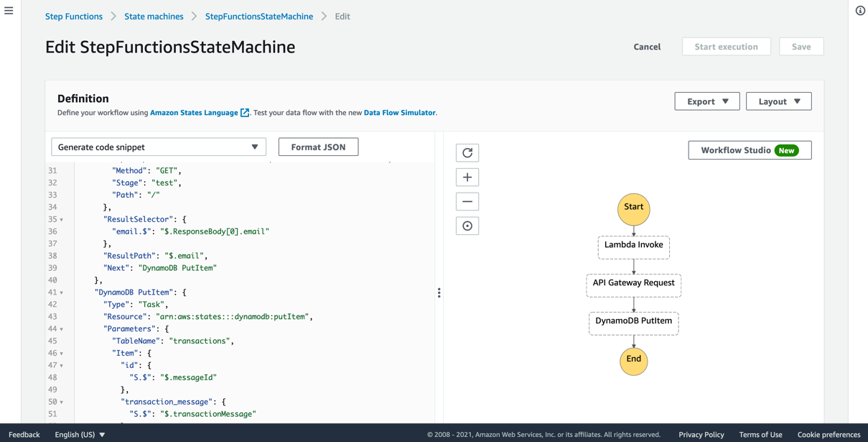Open the hamburger navigation menu
This screenshot has width=868, height=442.
(9, 11)
